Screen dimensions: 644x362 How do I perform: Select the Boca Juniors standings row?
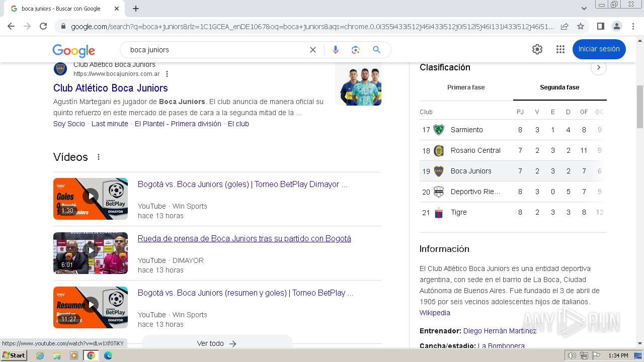[513, 171]
